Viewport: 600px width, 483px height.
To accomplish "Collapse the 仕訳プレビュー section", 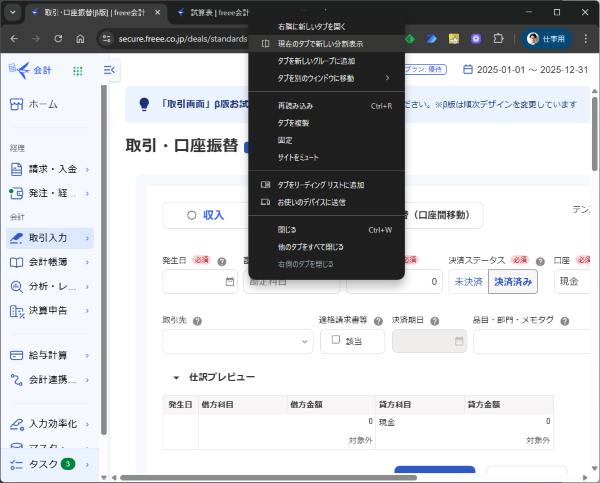I will coord(177,378).
